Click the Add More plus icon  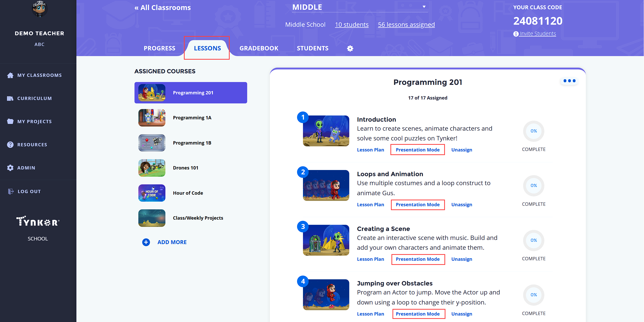coord(146,242)
